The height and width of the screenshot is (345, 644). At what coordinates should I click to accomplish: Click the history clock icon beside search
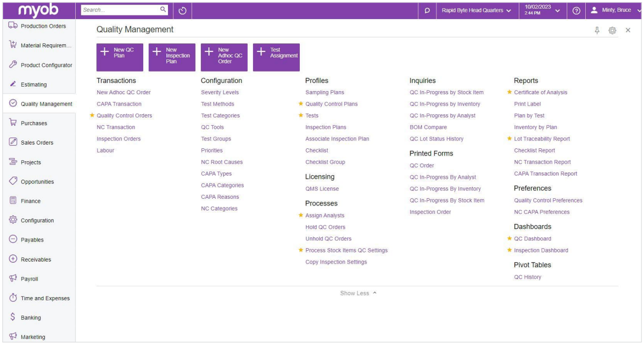(182, 10)
